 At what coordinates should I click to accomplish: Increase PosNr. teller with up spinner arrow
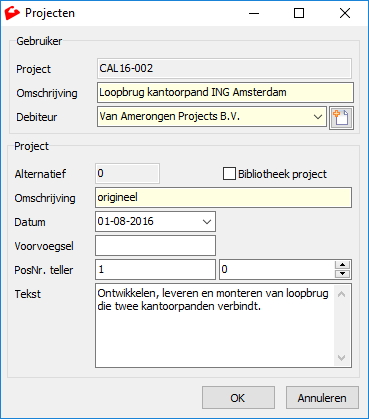342,265
